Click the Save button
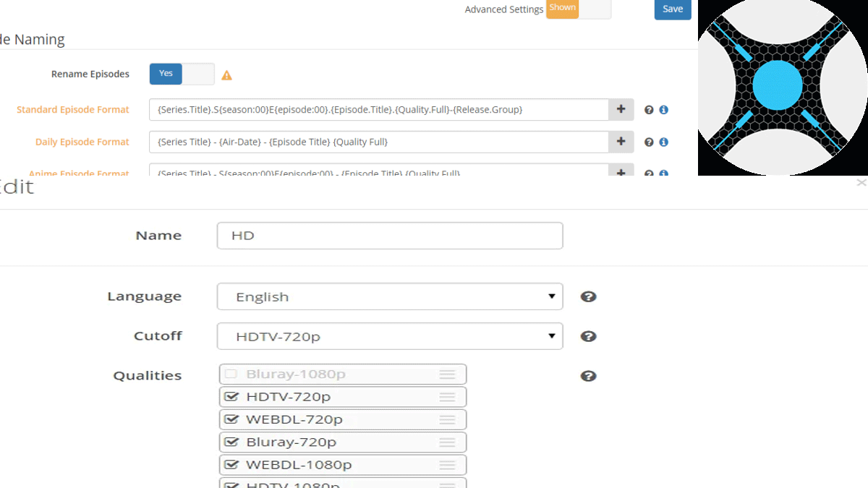 (672, 9)
